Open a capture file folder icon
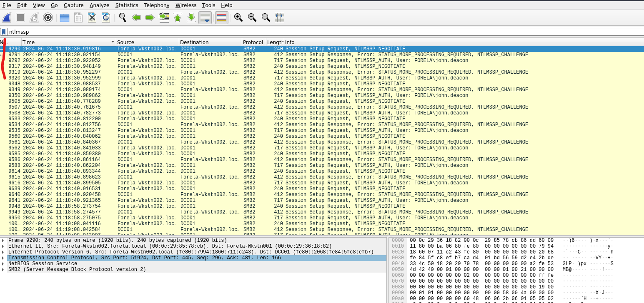 [65, 17]
